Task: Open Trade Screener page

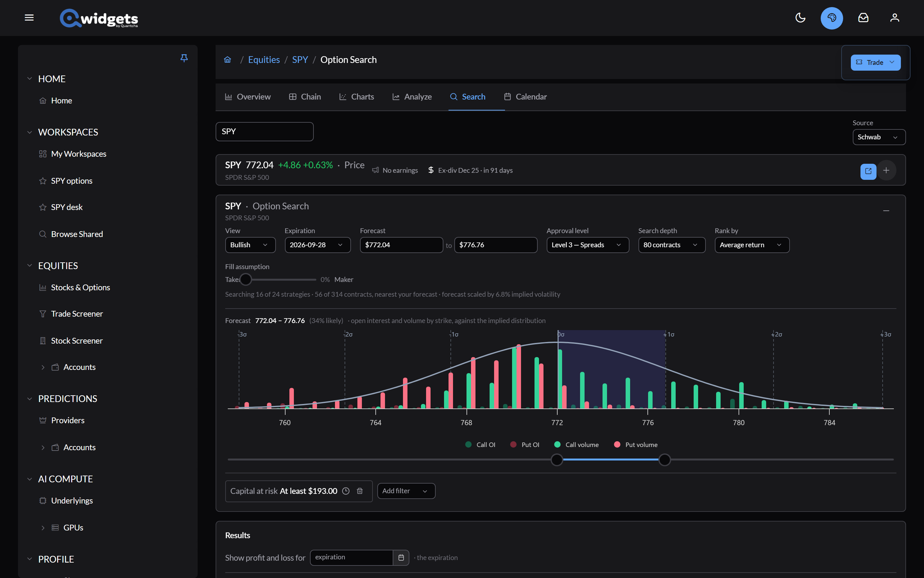Action: 77,314
